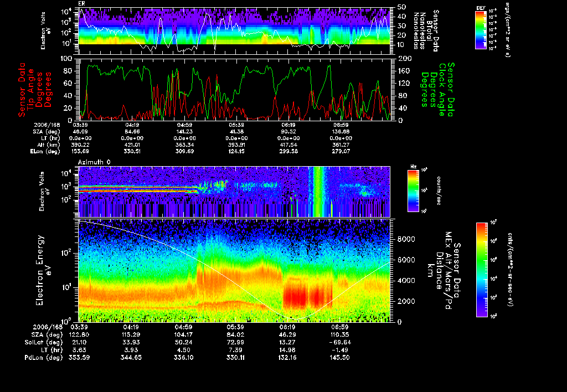Select ELon value 153.69

pos(80,151)
